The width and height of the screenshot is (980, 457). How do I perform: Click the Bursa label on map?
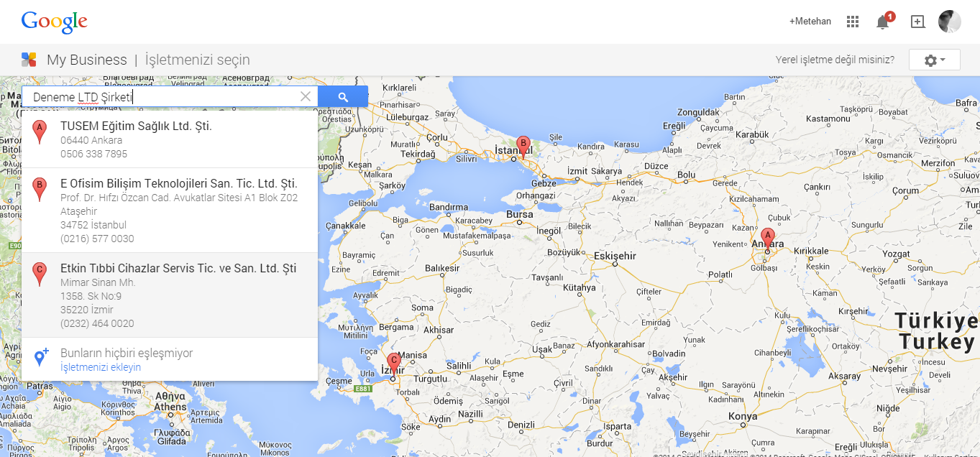pos(520,214)
